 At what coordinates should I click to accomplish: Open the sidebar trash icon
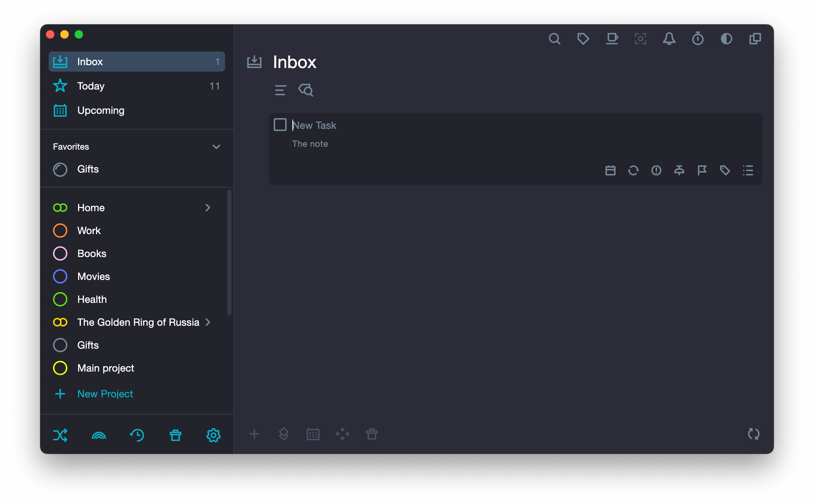tap(176, 435)
